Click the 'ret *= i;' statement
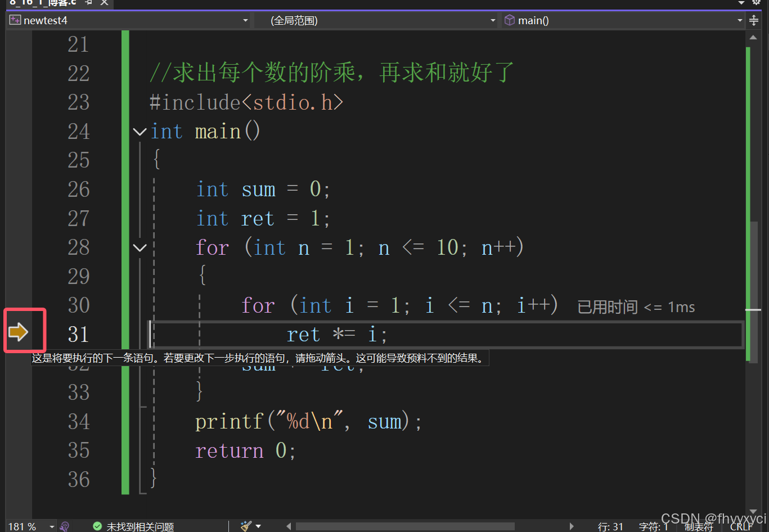This screenshot has width=769, height=532. 337,335
